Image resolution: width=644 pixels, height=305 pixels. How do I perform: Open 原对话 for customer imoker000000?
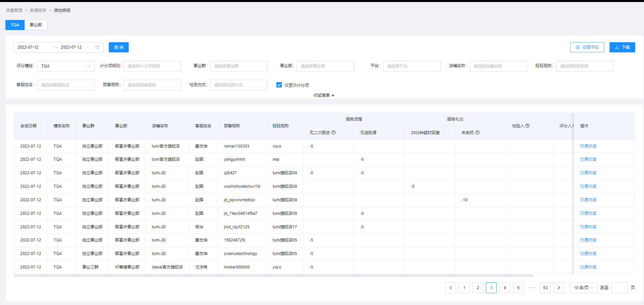click(x=588, y=267)
